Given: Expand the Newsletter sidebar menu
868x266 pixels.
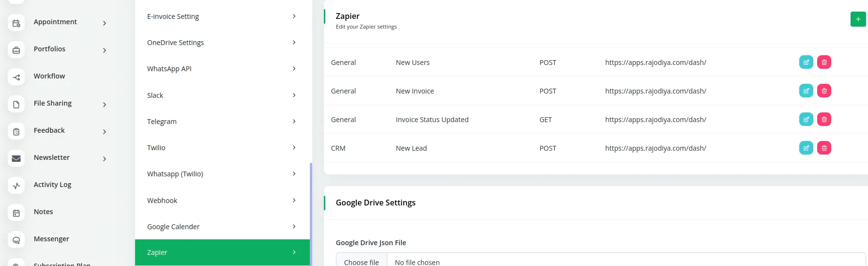Looking at the screenshot, I should [x=105, y=159].
